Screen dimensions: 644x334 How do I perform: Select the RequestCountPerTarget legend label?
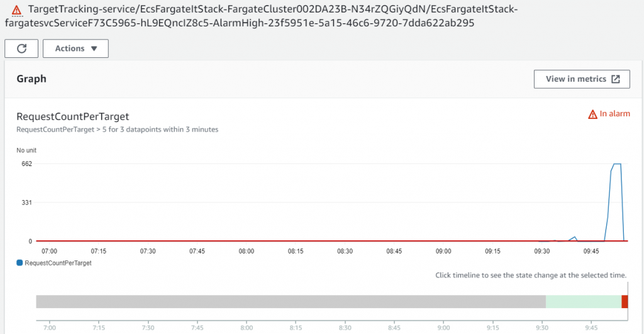[x=58, y=263]
